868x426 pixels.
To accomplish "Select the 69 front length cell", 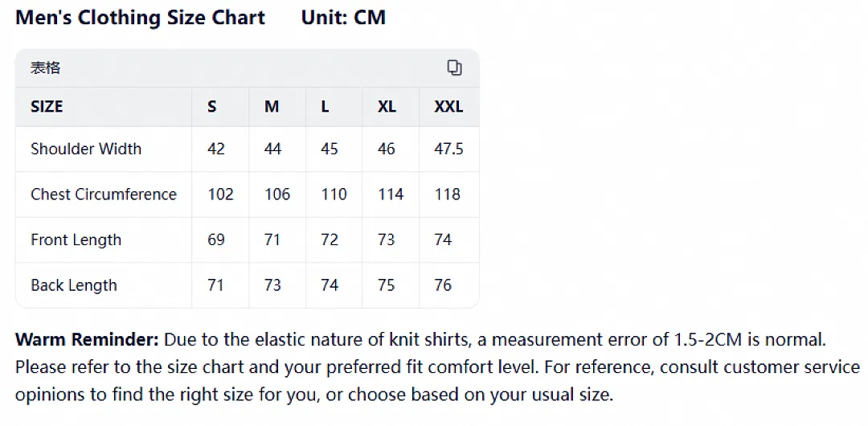I will click(x=216, y=240).
